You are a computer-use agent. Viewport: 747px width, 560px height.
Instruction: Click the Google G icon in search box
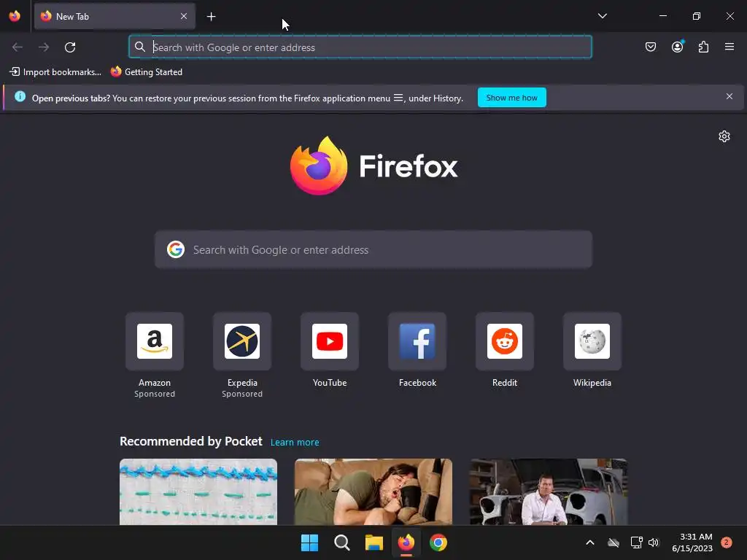tap(176, 249)
